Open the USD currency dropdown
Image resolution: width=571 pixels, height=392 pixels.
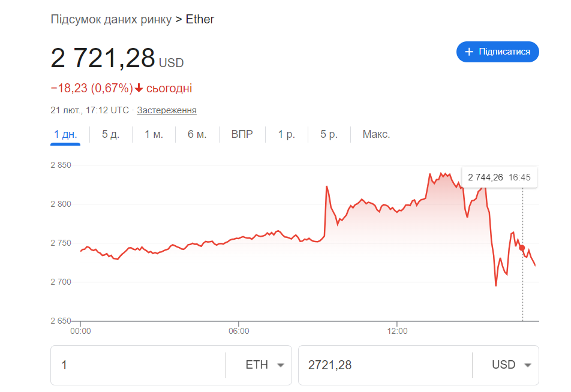click(x=511, y=365)
